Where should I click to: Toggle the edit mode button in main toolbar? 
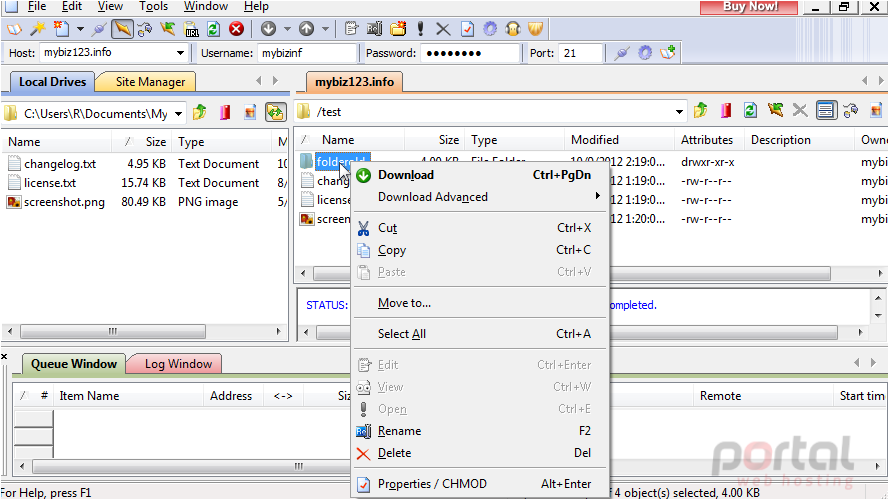coord(122,28)
